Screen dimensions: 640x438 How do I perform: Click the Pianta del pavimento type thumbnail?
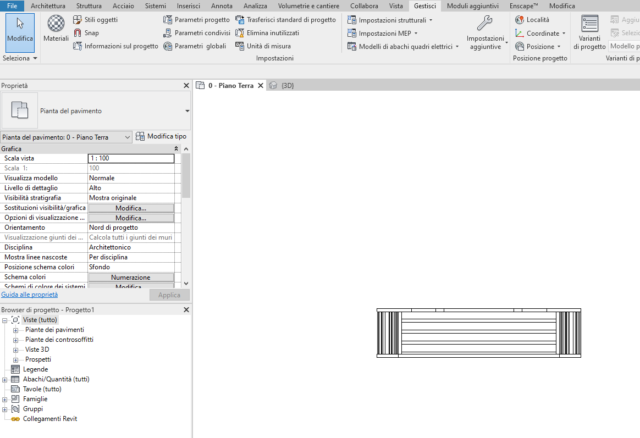point(19,111)
